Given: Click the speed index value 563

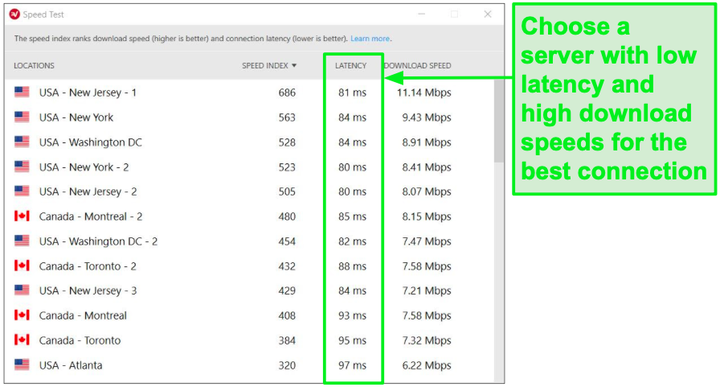Looking at the screenshot, I should click(287, 118).
